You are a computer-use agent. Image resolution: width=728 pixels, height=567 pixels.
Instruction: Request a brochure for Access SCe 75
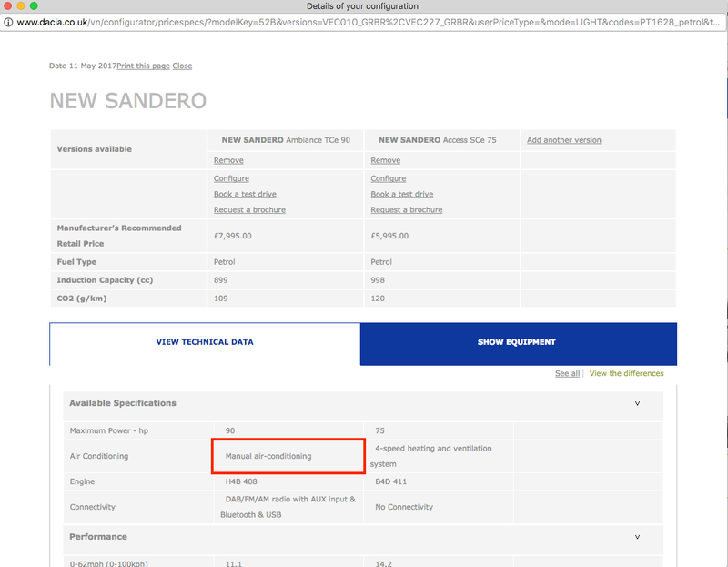pos(406,210)
